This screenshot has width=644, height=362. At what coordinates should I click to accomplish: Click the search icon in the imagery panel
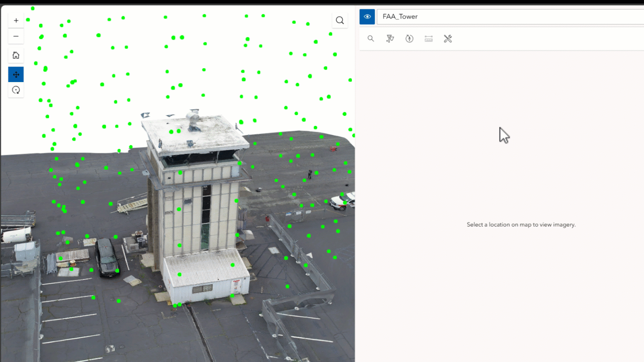coord(370,39)
